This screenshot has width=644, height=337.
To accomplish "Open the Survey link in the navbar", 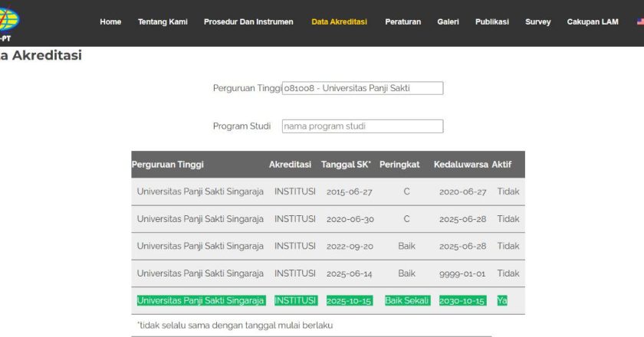I will click(x=537, y=22).
